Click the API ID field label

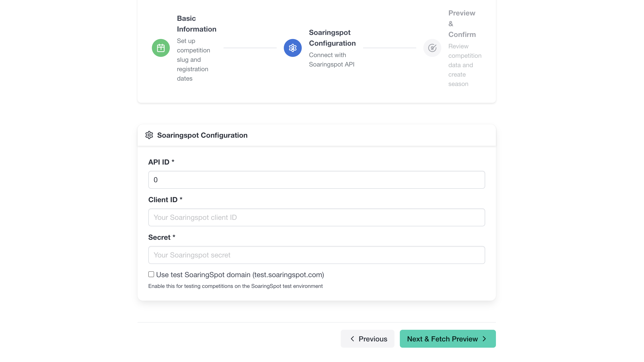coord(159,162)
